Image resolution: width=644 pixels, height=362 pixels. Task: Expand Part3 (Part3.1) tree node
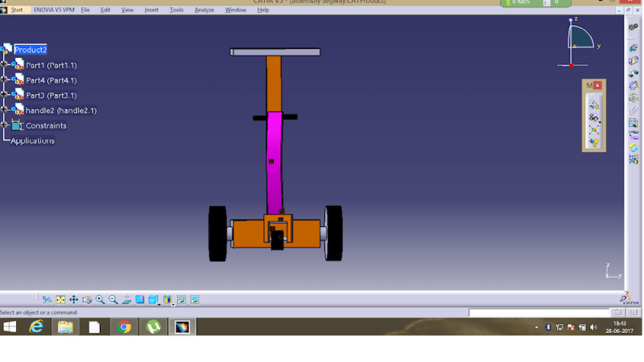click(x=4, y=94)
